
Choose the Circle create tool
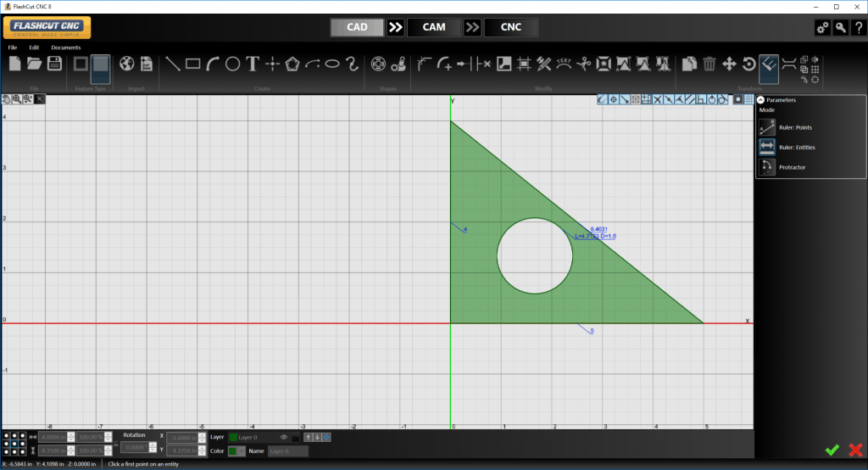(232, 64)
